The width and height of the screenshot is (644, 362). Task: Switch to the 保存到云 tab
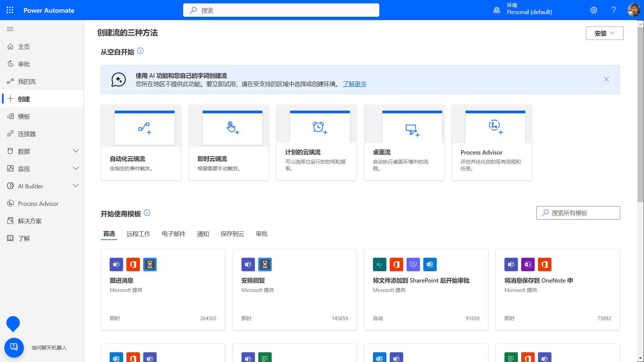(232, 234)
